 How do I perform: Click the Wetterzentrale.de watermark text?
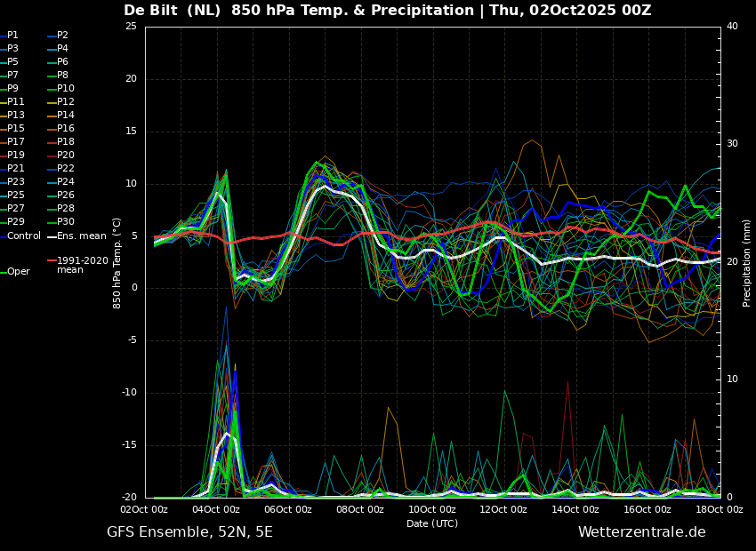point(642,532)
